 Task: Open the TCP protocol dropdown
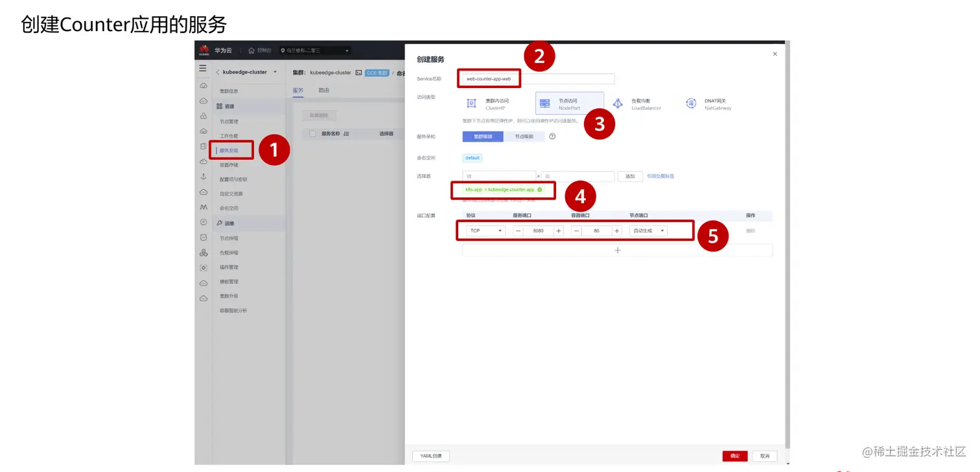(x=485, y=230)
